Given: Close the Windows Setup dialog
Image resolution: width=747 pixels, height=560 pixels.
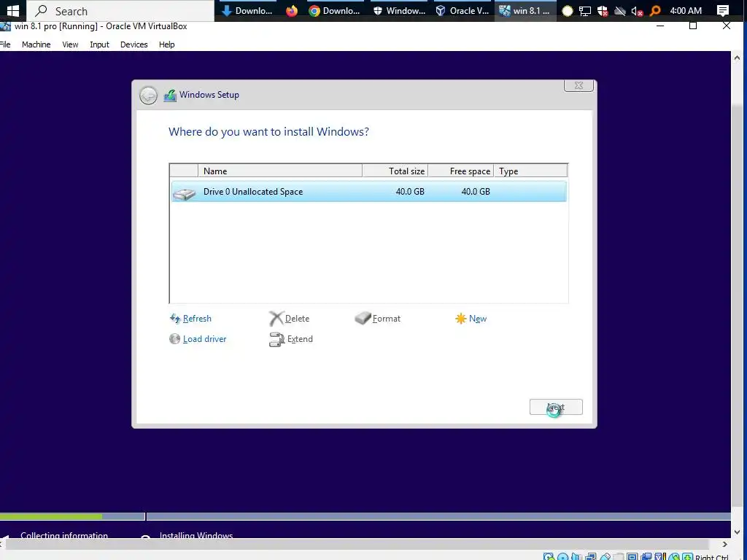Looking at the screenshot, I should point(578,86).
